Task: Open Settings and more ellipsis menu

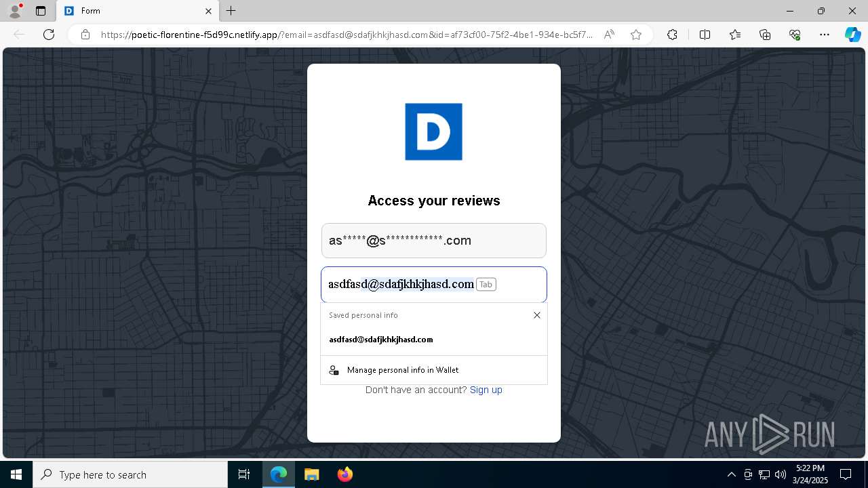Action: click(825, 35)
